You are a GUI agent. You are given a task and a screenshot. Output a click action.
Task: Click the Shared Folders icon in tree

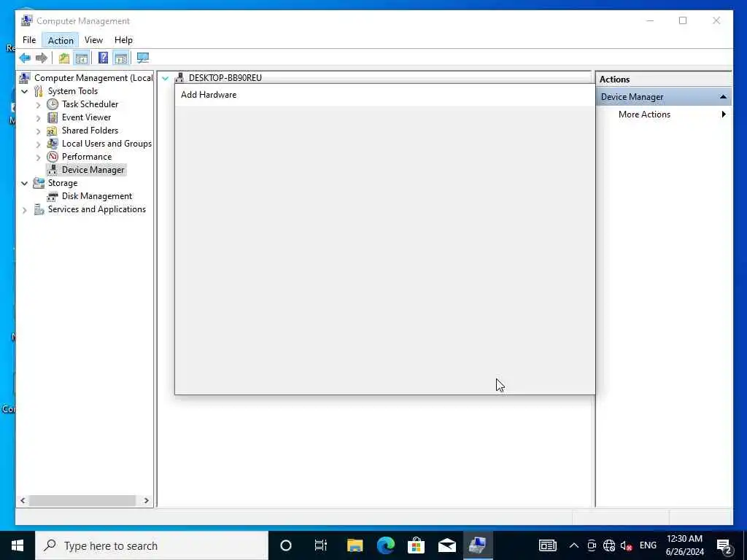coord(53,131)
